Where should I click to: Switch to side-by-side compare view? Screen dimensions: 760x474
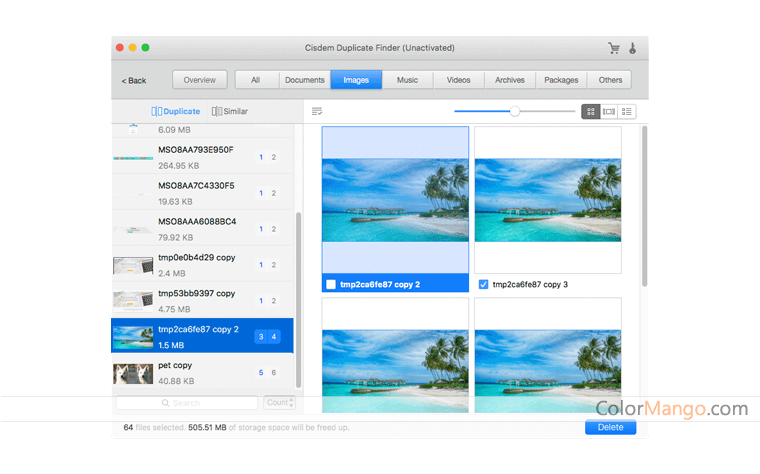(x=608, y=112)
